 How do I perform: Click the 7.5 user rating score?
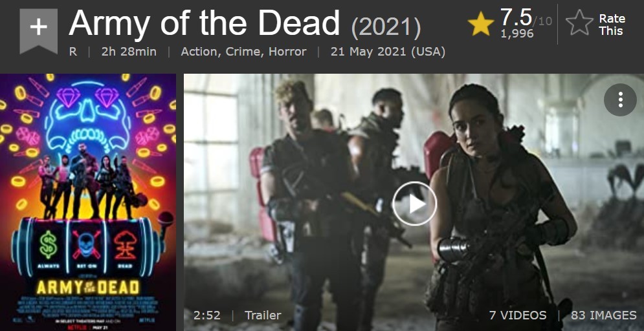tap(516, 17)
